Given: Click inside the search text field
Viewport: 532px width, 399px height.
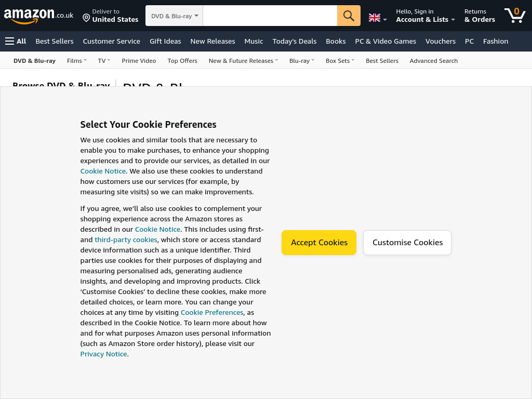Looking at the screenshot, I should coord(270,16).
